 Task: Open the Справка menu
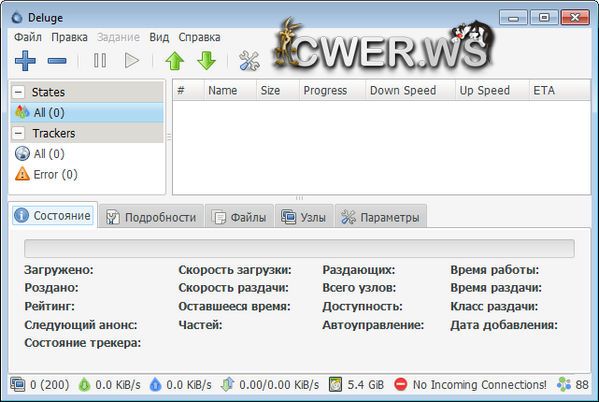coord(199,37)
